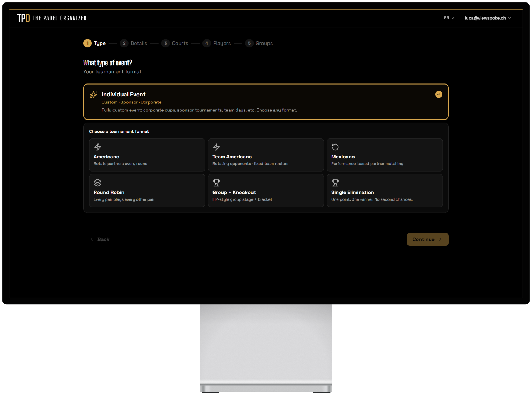Click the Americano lightning bolt icon
Screen dimensions: 532x395
[97, 147]
